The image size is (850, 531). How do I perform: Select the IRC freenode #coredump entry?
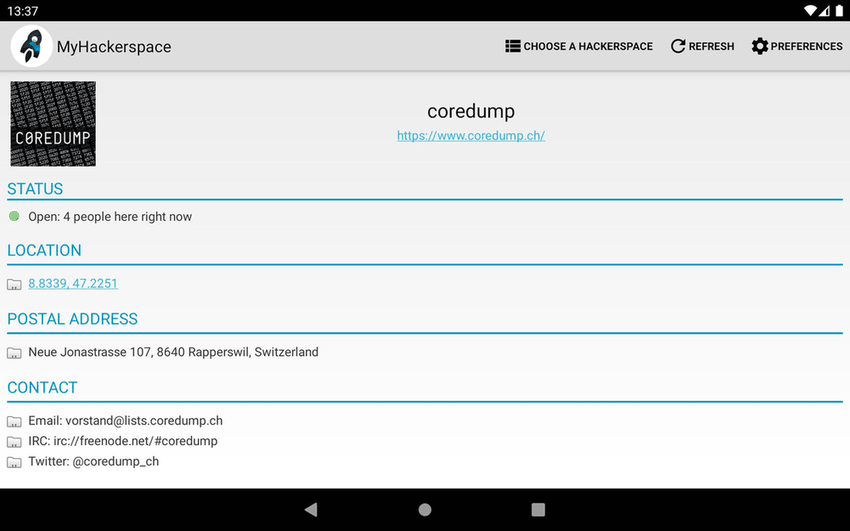click(122, 441)
